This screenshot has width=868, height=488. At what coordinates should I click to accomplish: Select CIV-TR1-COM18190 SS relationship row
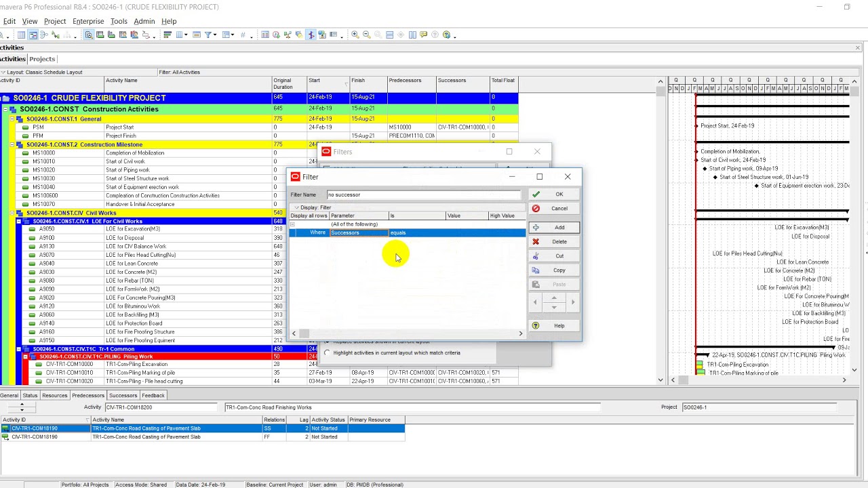click(x=203, y=428)
